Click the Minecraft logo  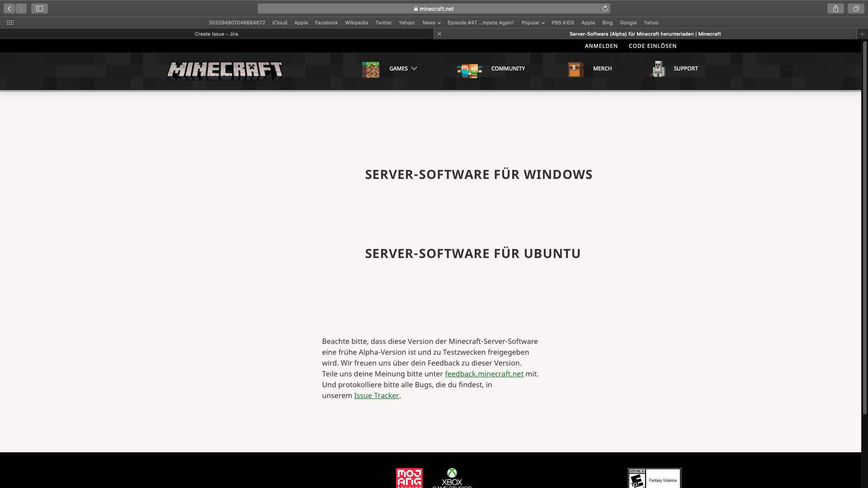pyautogui.click(x=225, y=70)
